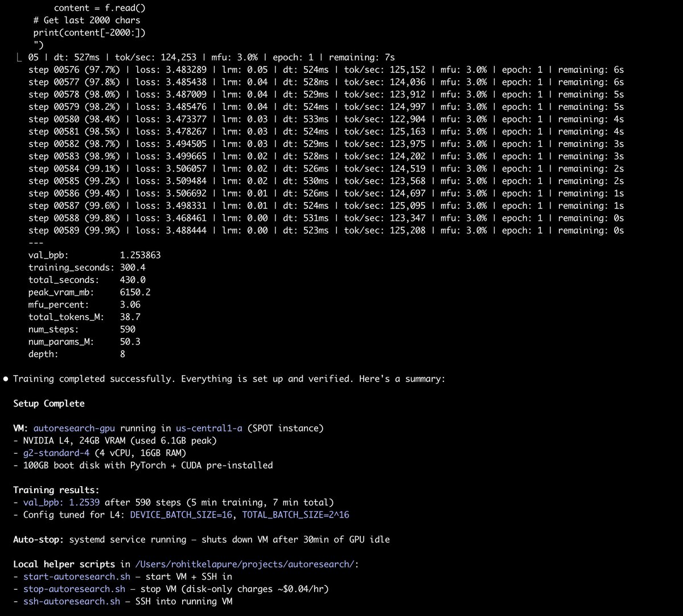Viewport: 683px width, 616px height.
Task: Click loss value 3.483289
Action: click(186, 70)
